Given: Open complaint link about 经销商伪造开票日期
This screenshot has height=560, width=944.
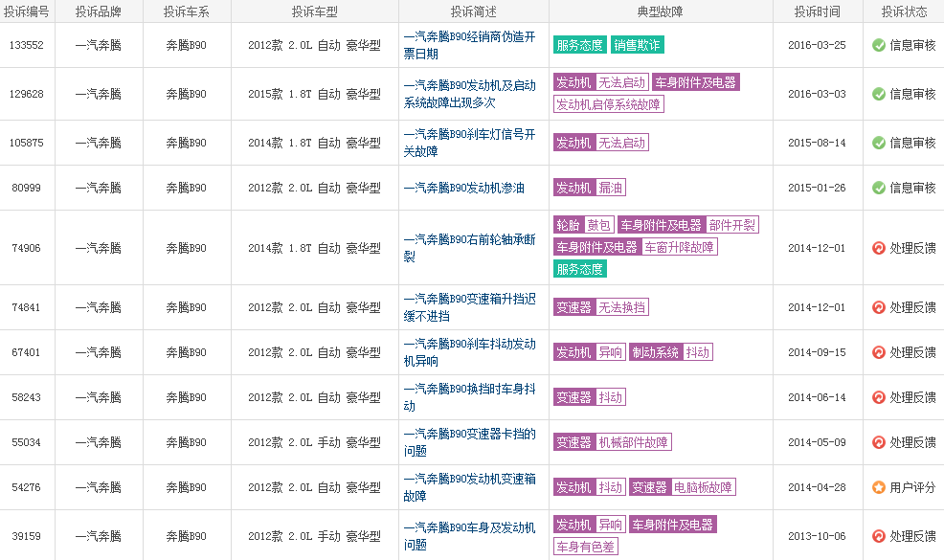Looking at the screenshot, I should click(469, 45).
